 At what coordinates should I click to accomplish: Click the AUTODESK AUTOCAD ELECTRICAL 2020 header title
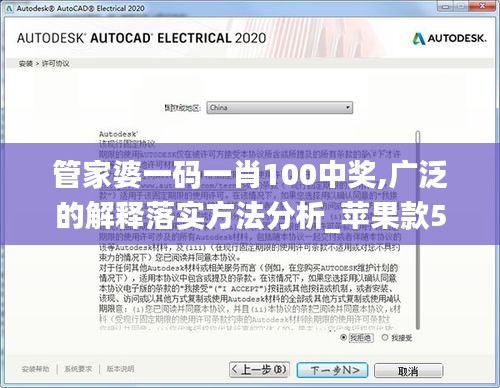click(x=141, y=38)
